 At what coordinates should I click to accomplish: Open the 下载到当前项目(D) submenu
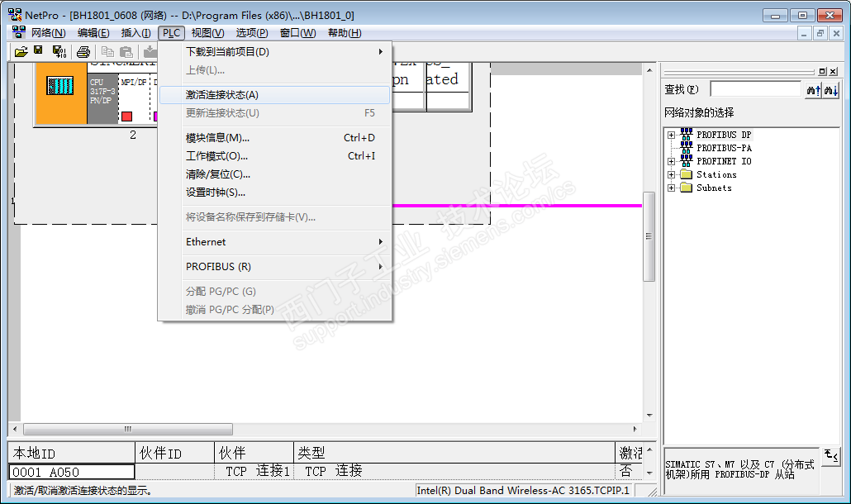click(x=274, y=51)
